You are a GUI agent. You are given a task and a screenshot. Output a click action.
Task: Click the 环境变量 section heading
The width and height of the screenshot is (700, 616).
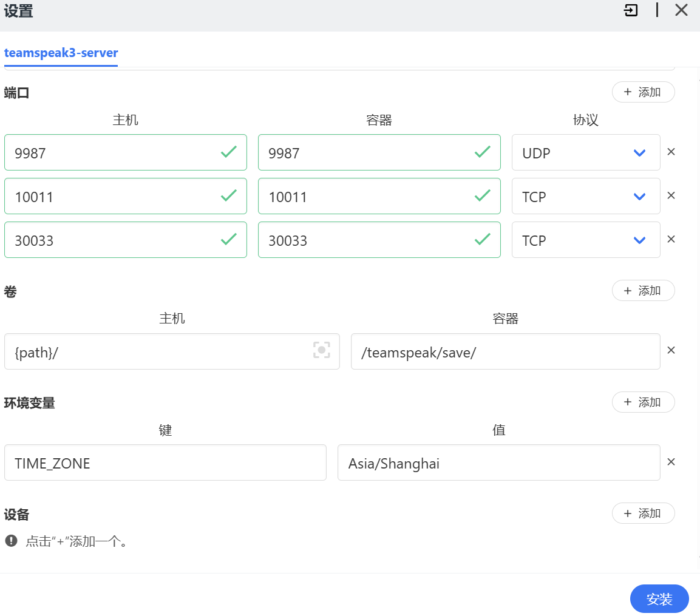point(30,403)
